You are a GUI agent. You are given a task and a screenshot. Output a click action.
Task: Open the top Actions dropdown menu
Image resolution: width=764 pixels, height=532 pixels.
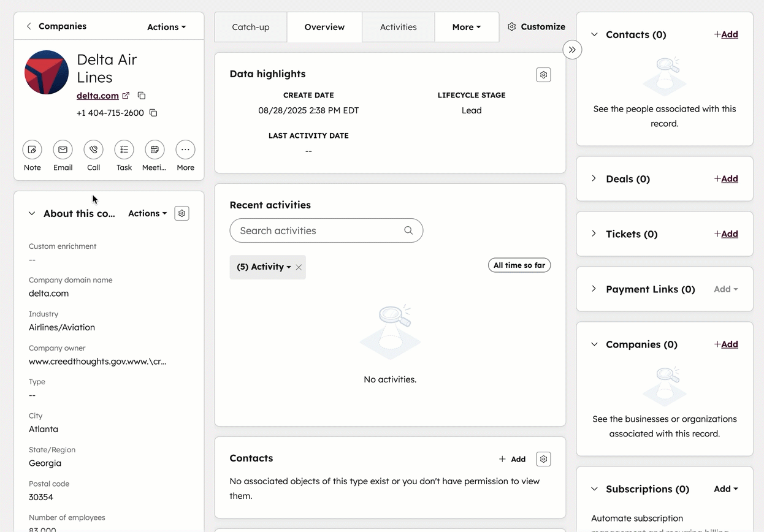click(166, 27)
